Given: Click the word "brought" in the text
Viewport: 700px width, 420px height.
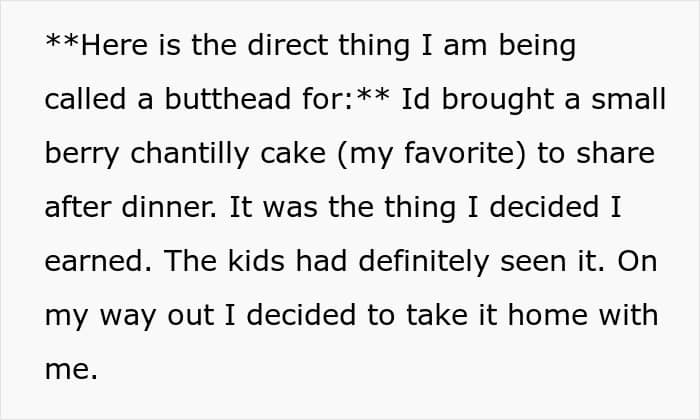Looking at the screenshot, I should (x=498, y=100).
